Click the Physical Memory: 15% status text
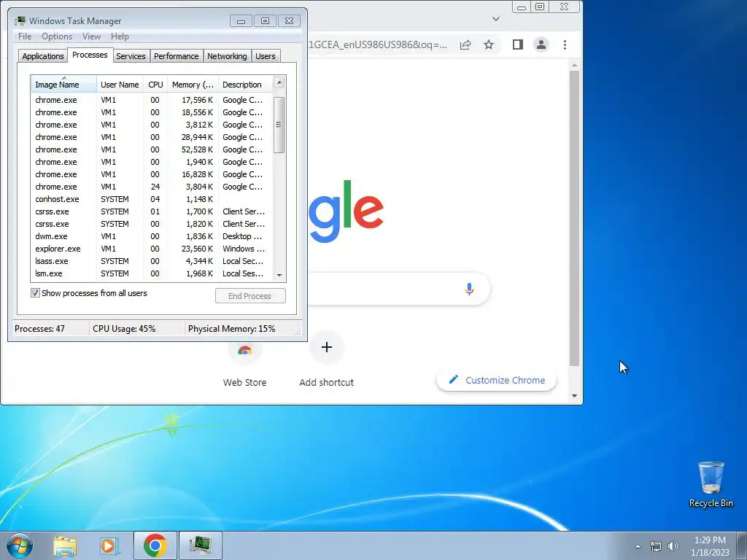Viewport: 747px width, 560px height. 231,329
